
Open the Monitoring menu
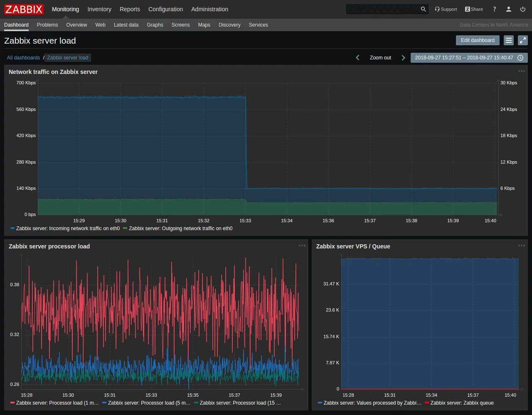(x=65, y=9)
